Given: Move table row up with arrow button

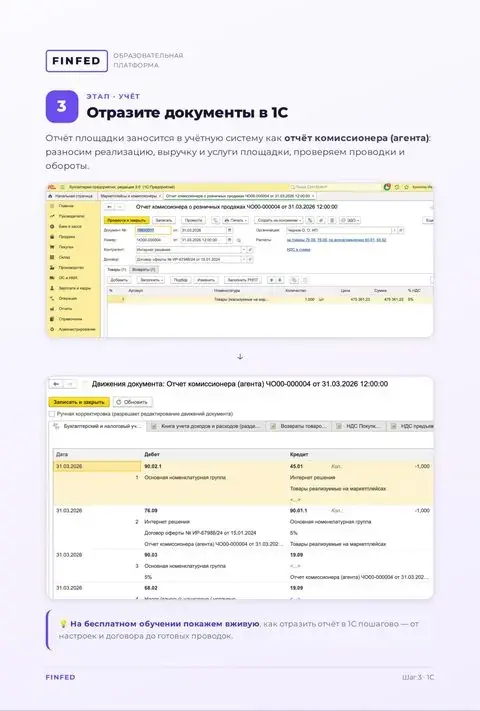Looking at the screenshot, I should [x=272, y=280].
